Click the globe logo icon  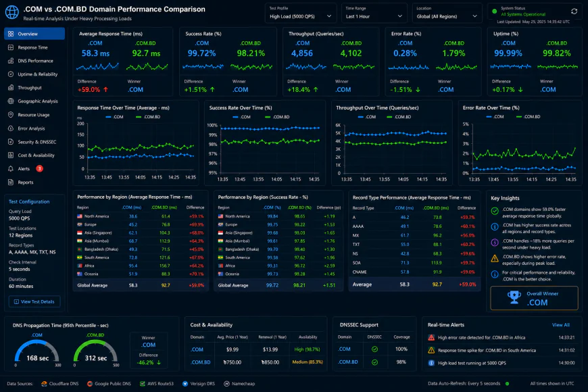tap(11, 12)
